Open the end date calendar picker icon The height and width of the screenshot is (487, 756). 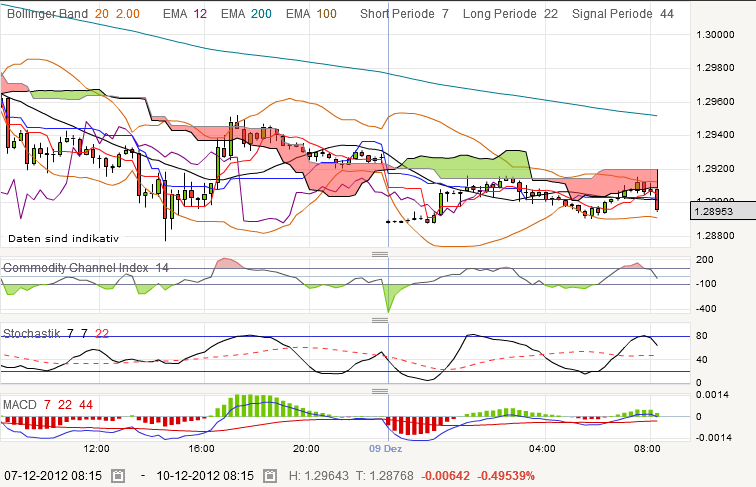coord(270,476)
